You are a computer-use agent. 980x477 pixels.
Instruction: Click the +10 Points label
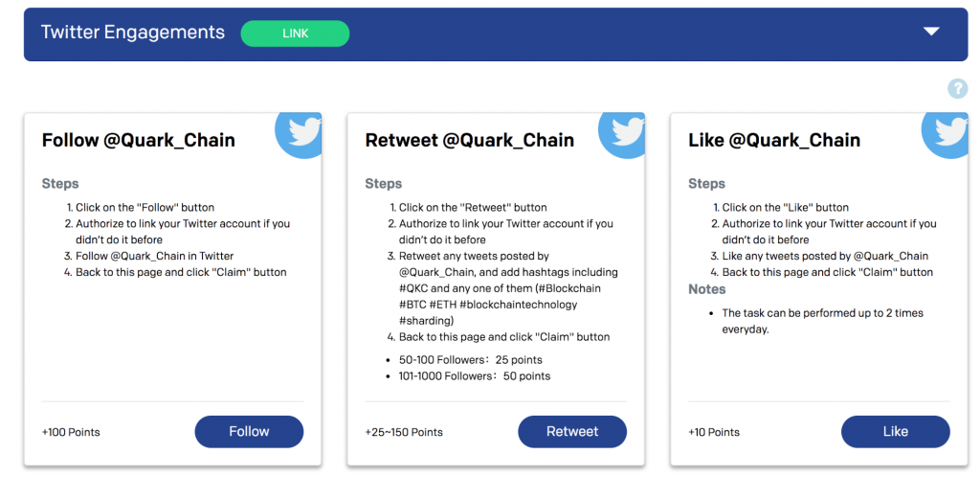714,432
